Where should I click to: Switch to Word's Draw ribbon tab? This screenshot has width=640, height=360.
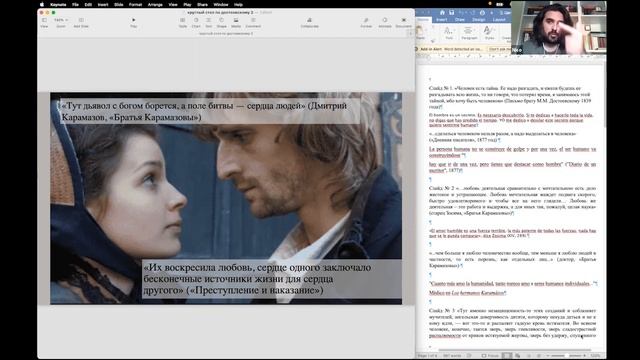pos(460,20)
